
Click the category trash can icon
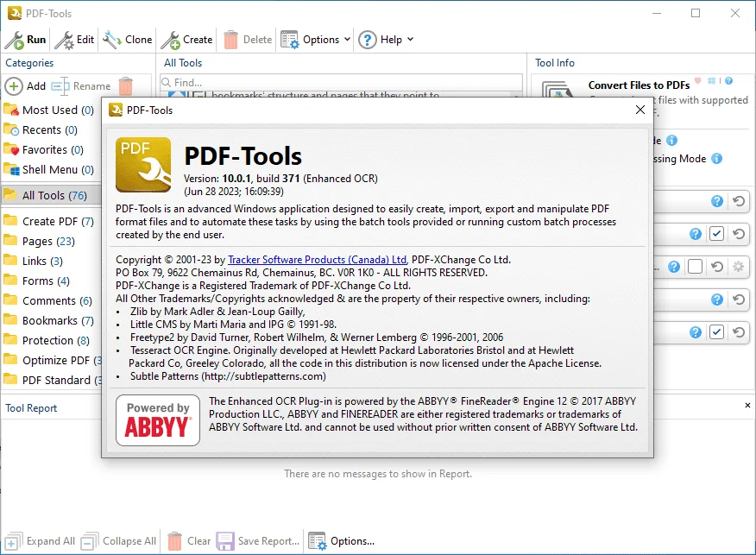pos(125,86)
